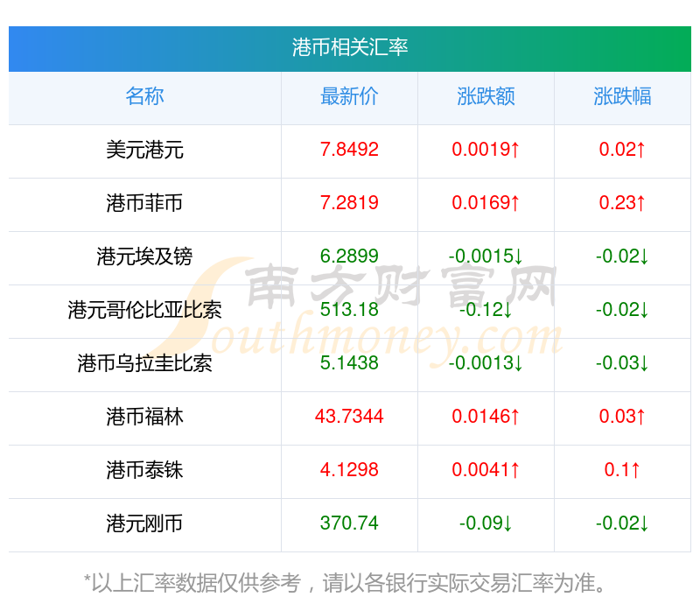Click the 港元刚币 change percent -0.02↓
The width and height of the screenshot is (700, 611).
622,523
